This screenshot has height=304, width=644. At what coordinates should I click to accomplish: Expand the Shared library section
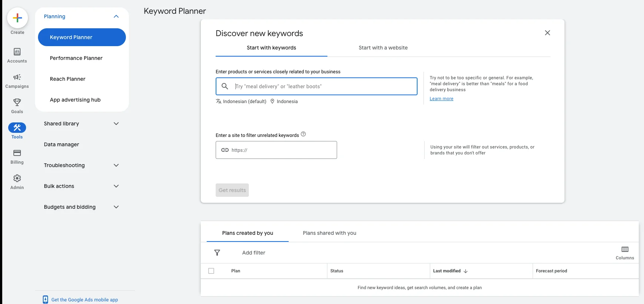[116, 124]
